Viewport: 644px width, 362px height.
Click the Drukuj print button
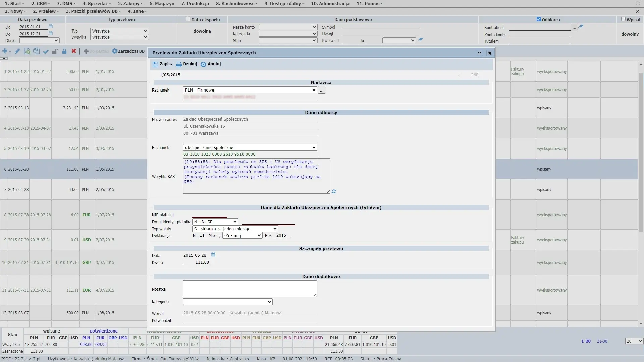187,64
